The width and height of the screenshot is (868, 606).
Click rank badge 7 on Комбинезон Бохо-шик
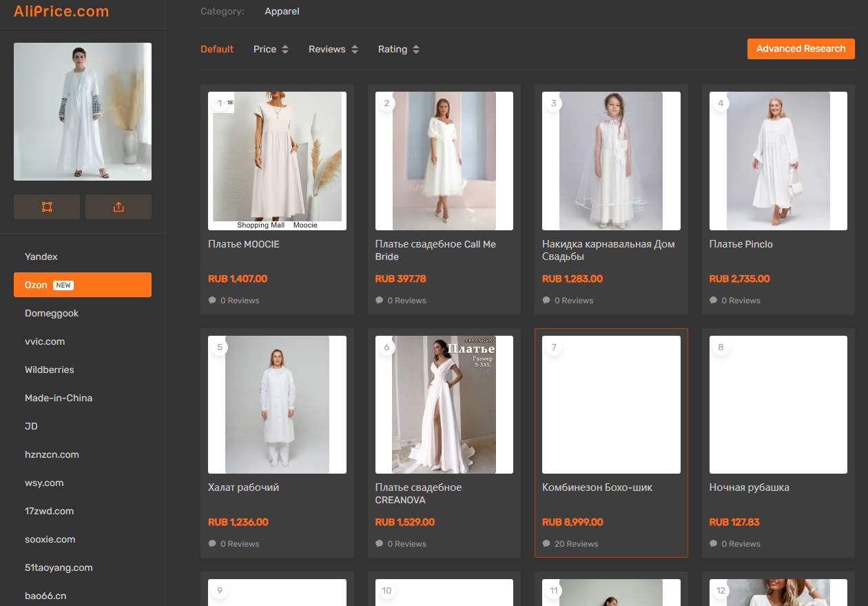tap(554, 347)
